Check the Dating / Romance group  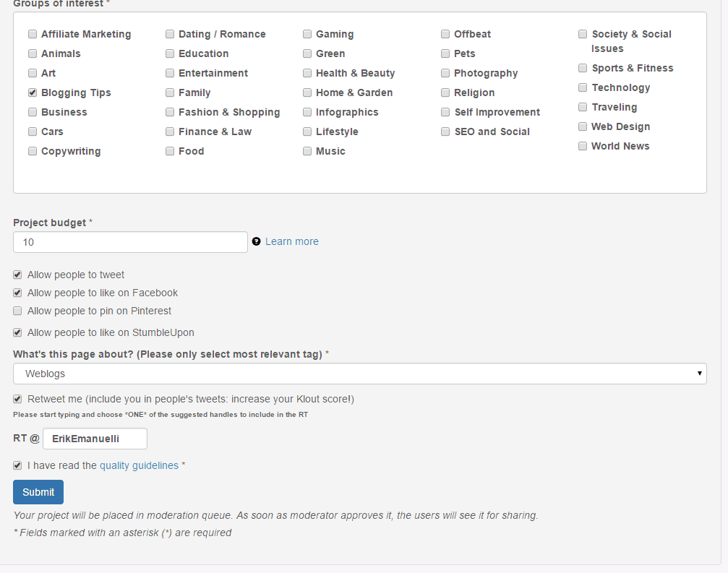click(x=170, y=34)
